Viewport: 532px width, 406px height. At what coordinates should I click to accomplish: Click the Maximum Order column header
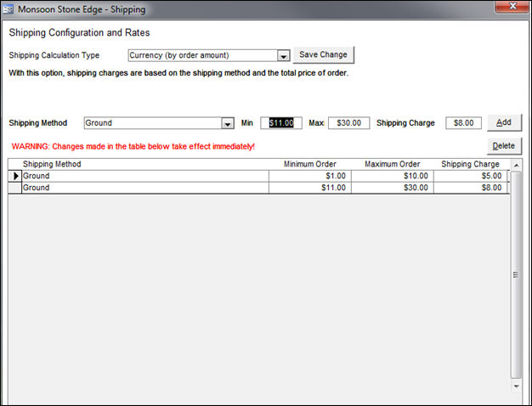[x=392, y=164]
